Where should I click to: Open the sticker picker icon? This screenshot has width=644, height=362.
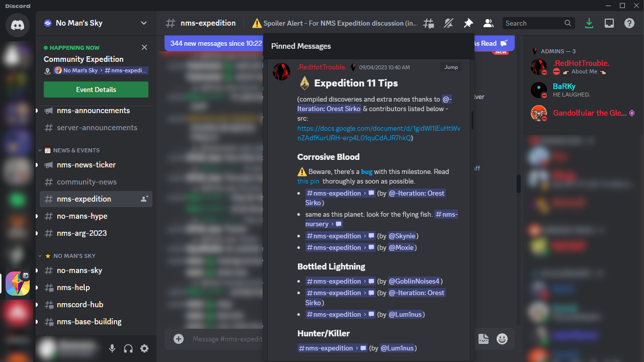tap(483, 339)
